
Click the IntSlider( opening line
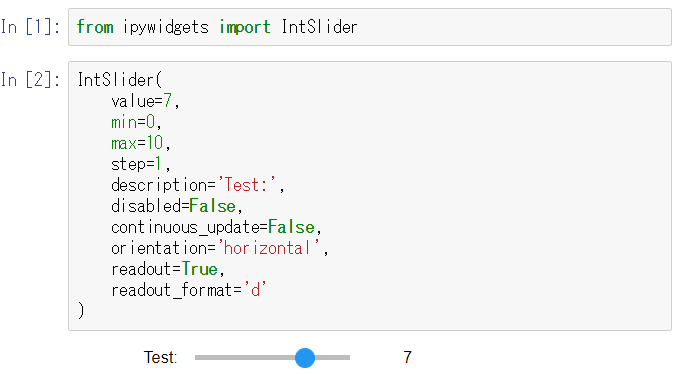pos(119,80)
